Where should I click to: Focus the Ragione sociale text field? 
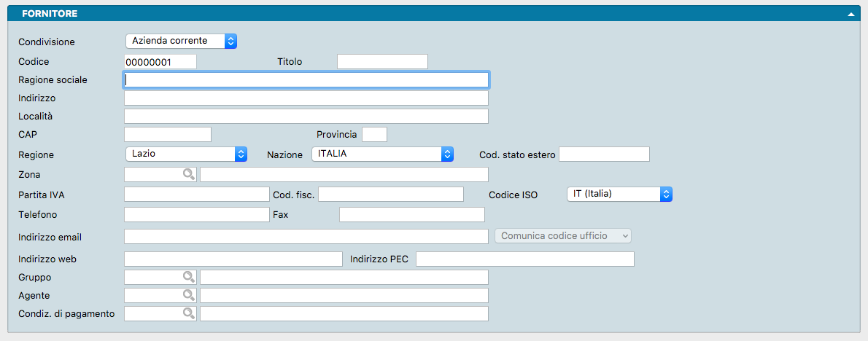coord(306,79)
